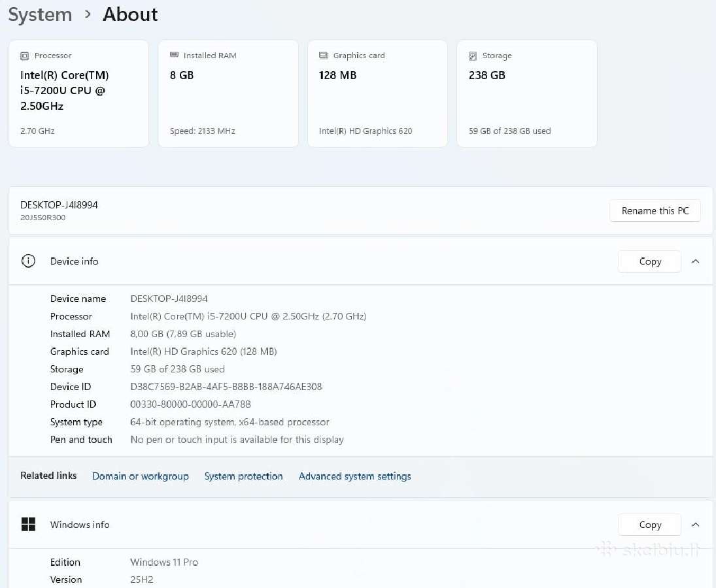Click the 'Intel(R) HD Graphics 620 (128 MB)' row value

pos(203,351)
